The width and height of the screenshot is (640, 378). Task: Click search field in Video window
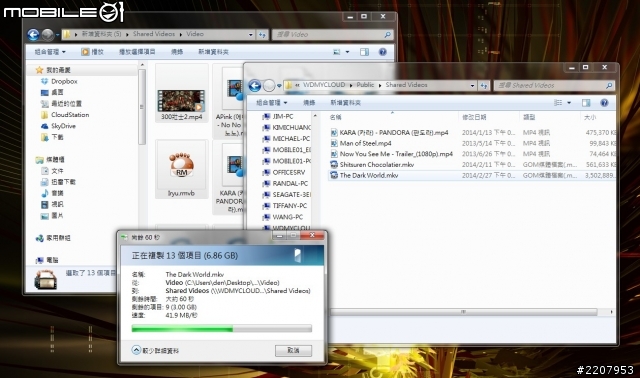point(328,35)
